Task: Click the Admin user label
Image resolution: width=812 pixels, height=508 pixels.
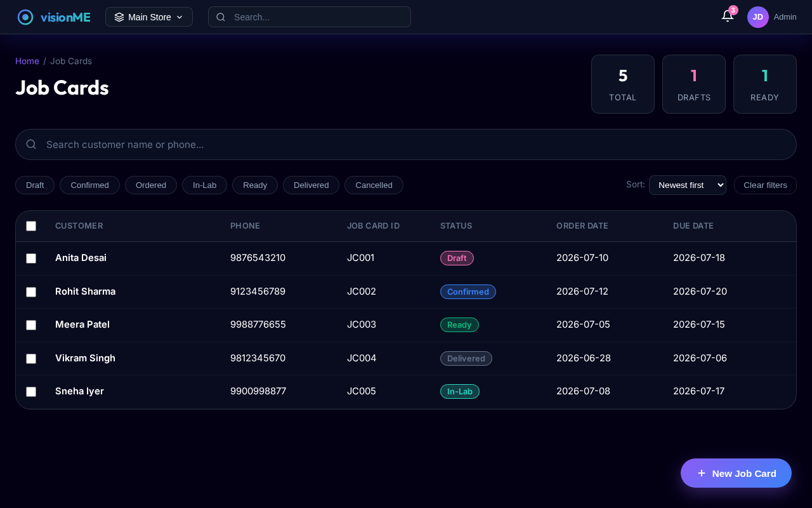Action: coord(785,17)
